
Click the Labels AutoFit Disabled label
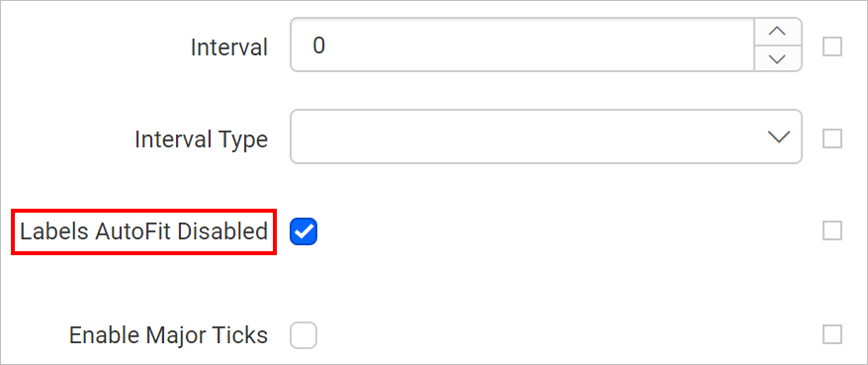[144, 231]
